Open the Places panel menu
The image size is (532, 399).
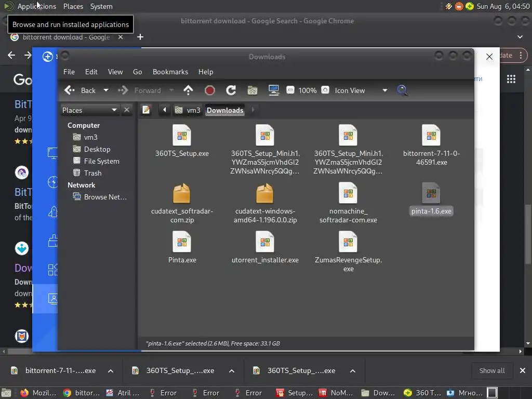coord(73,6)
